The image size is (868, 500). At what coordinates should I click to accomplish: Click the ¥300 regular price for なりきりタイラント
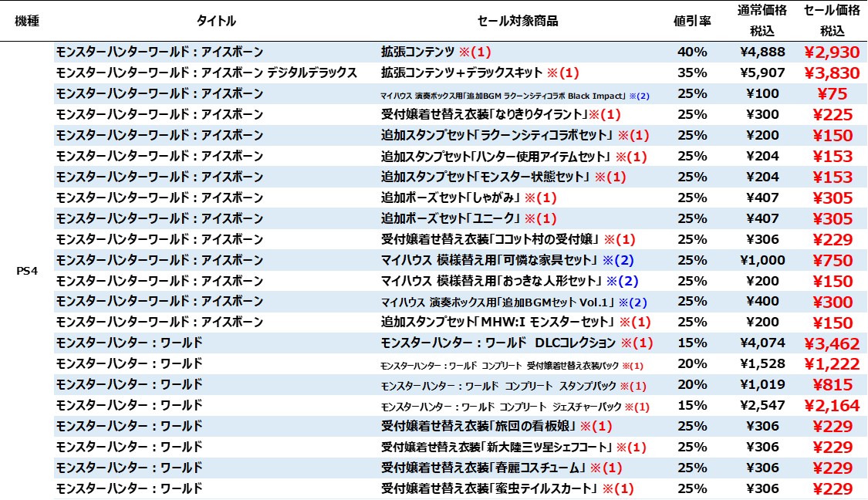(762, 114)
